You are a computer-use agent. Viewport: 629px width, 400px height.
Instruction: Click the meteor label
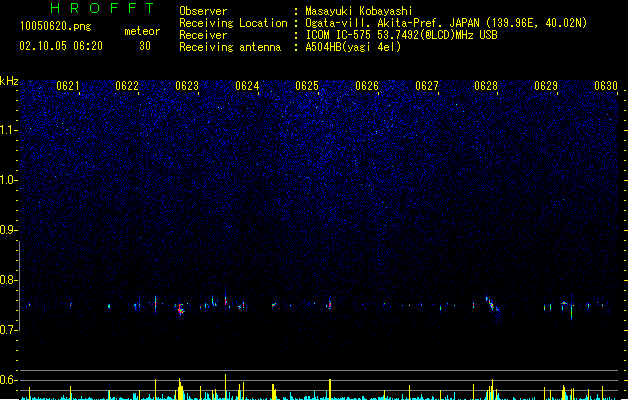tap(142, 31)
